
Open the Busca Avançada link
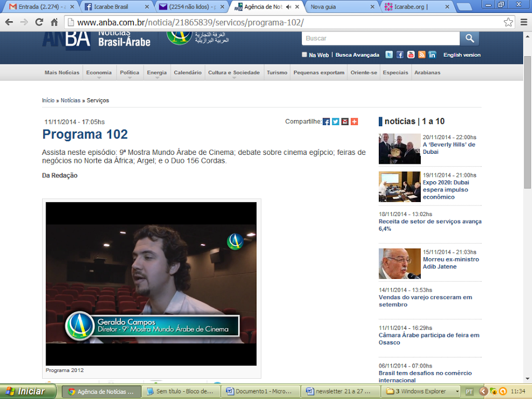(x=357, y=54)
